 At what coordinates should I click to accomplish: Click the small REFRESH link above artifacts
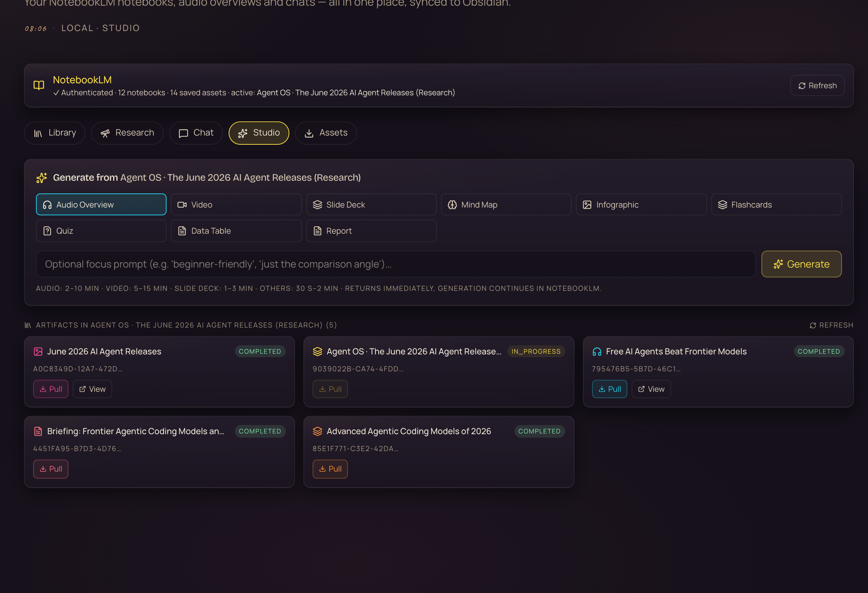[x=831, y=325]
